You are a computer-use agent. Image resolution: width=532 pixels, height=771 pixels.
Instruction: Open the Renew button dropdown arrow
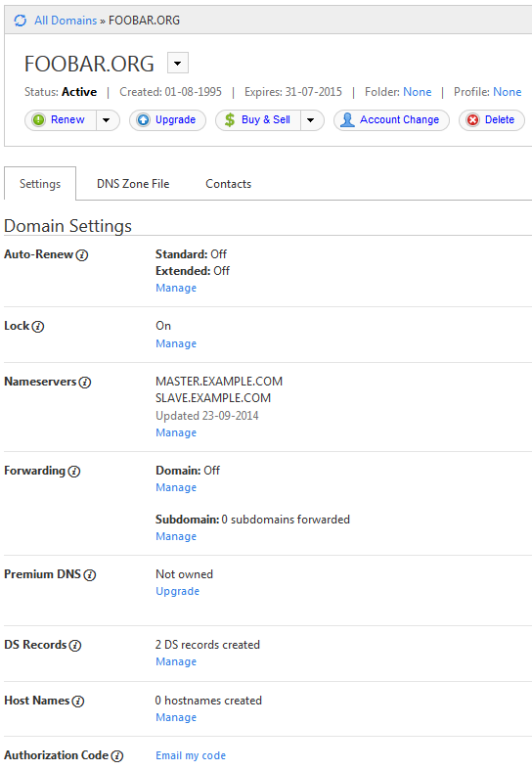pos(107,120)
